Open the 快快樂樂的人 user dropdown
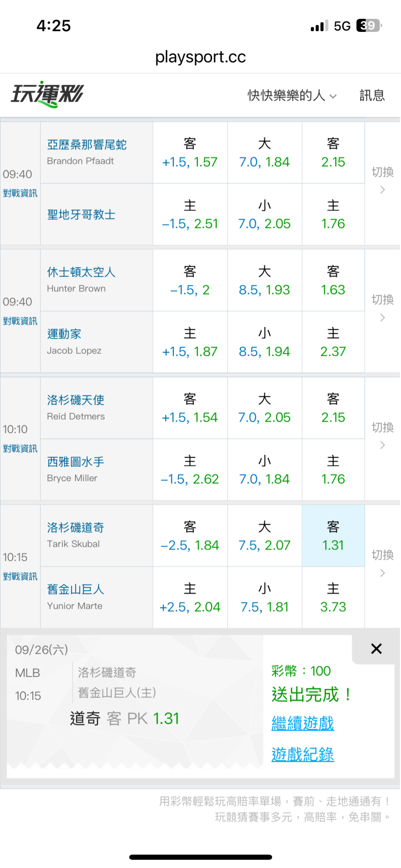 point(292,95)
